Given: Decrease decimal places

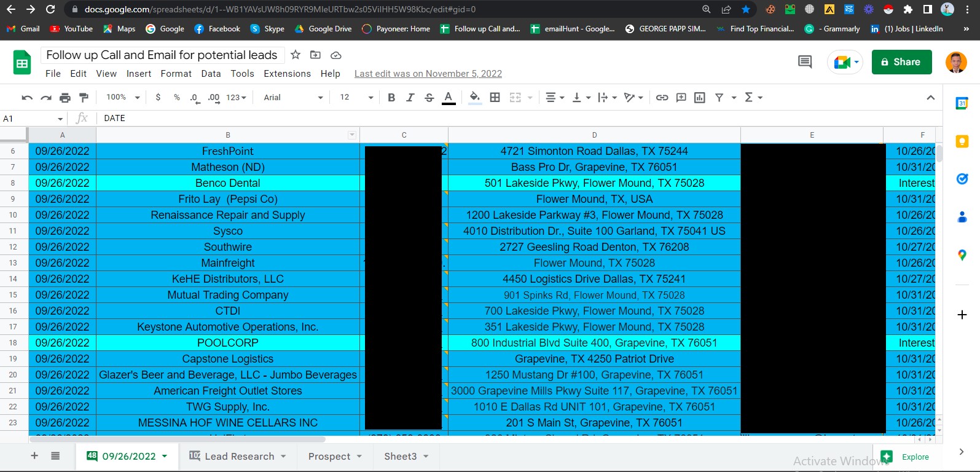Looking at the screenshot, I should click(195, 98).
